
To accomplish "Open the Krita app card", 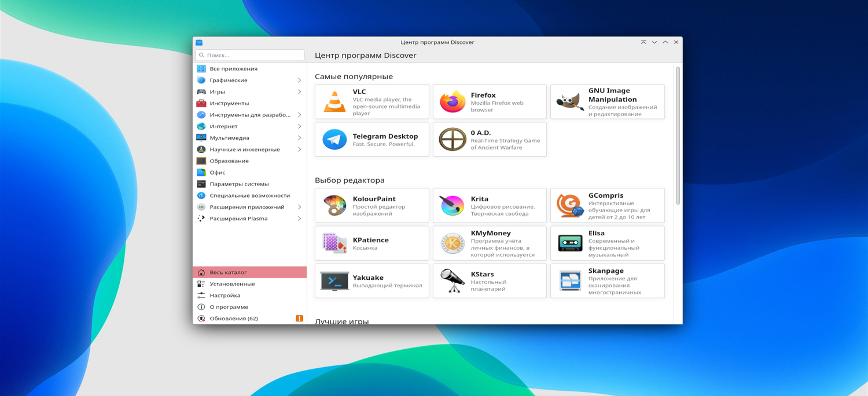I will click(490, 205).
